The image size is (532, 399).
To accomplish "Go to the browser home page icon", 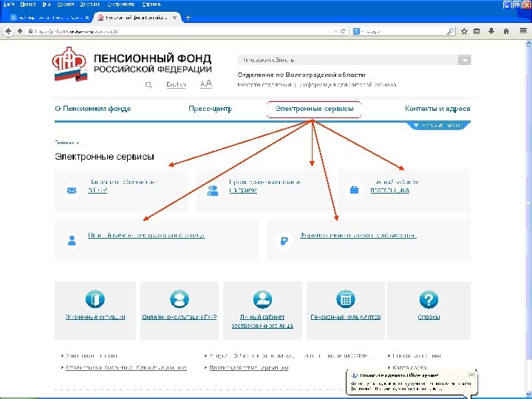I will [506, 31].
